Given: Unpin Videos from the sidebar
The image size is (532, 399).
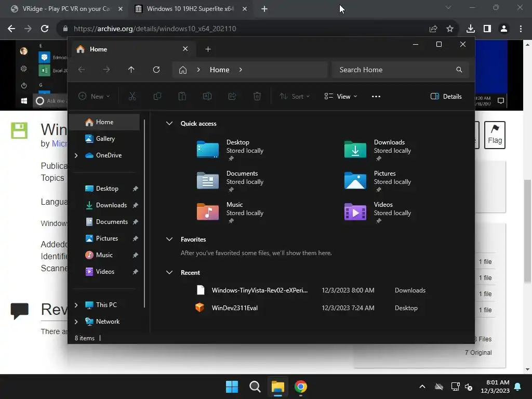Looking at the screenshot, I should (136, 272).
